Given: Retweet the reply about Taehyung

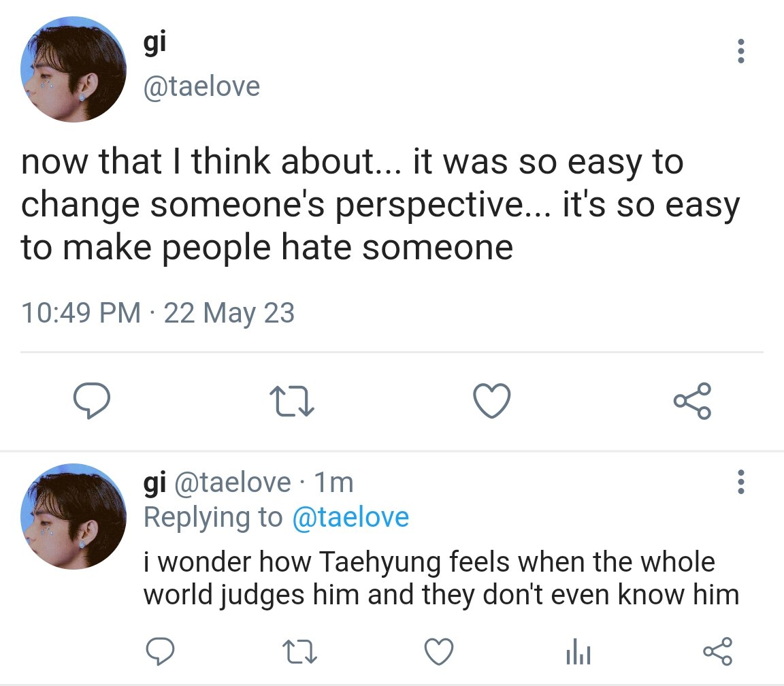Looking at the screenshot, I should [x=299, y=652].
